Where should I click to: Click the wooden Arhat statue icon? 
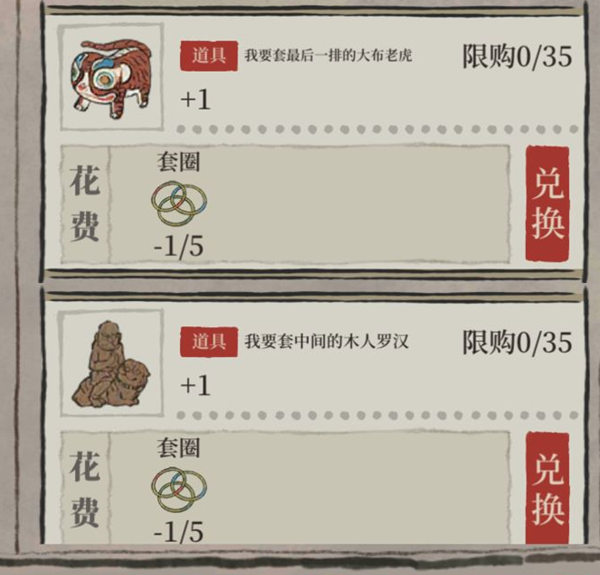[x=111, y=364]
